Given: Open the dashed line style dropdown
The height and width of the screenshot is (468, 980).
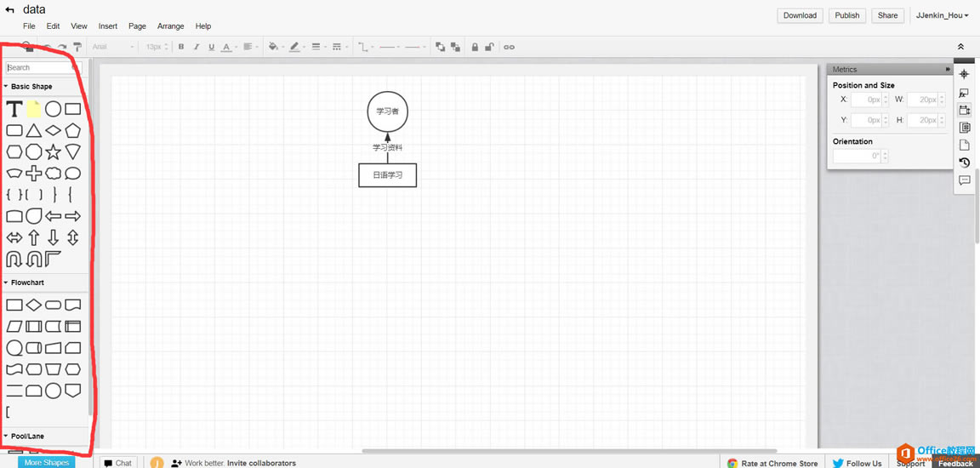Looking at the screenshot, I should [x=339, y=47].
